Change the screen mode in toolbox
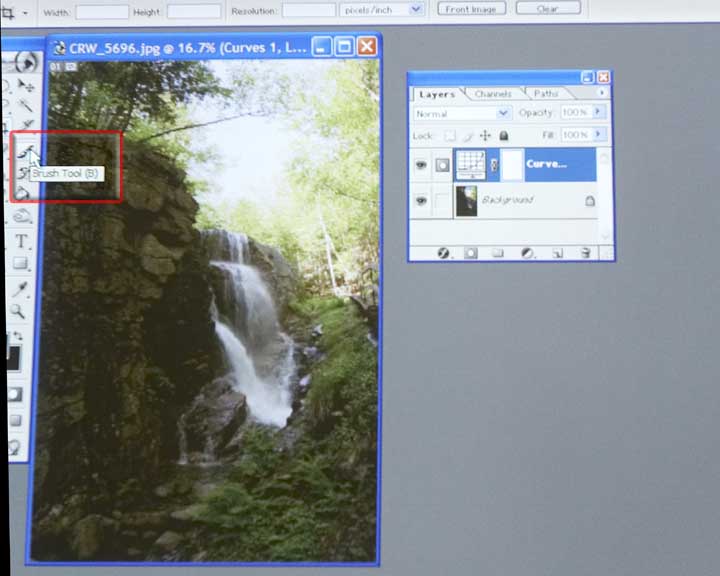Screen dimensions: 720x576 click(16, 420)
